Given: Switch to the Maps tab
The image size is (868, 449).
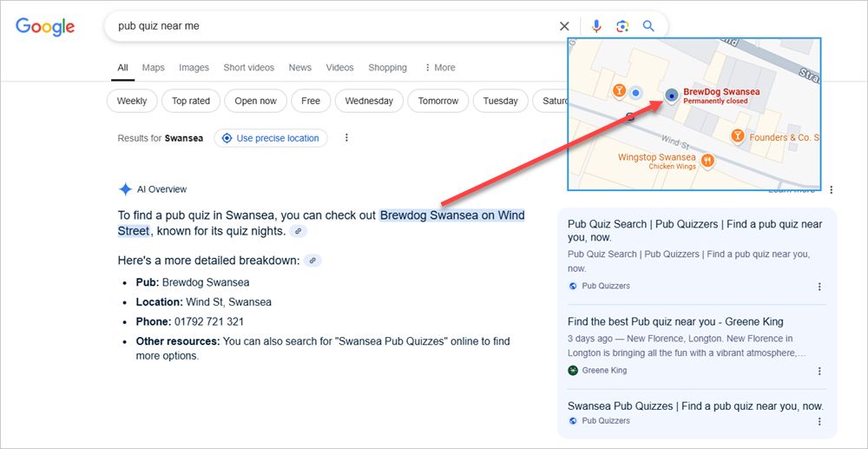Looking at the screenshot, I should click(x=154, y=68).
